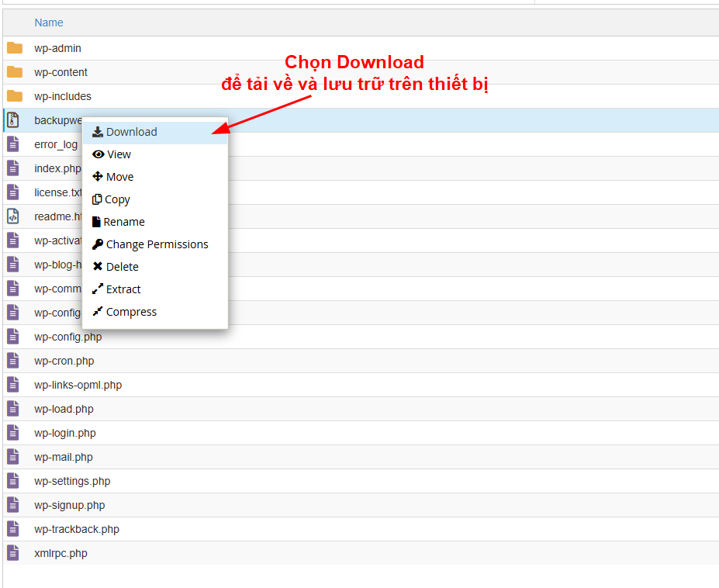
Task: Select the wp-mail.php file name
Action: tap(64, 457)
